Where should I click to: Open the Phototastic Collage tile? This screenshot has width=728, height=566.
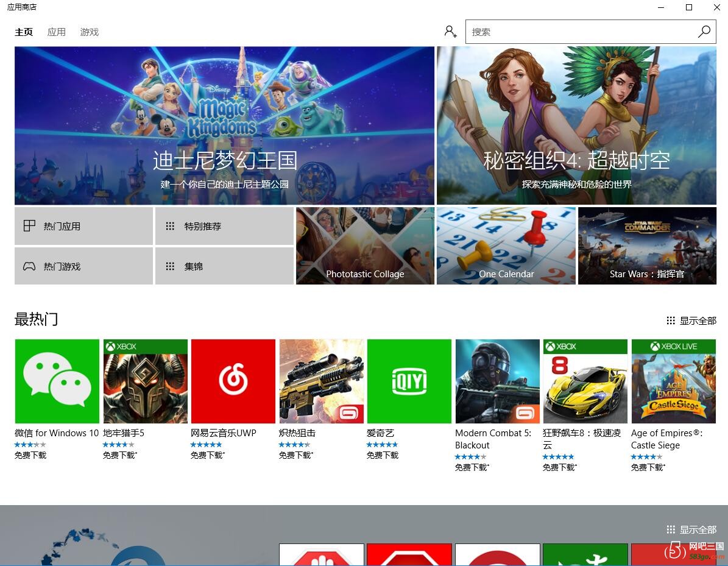[365, 246]
